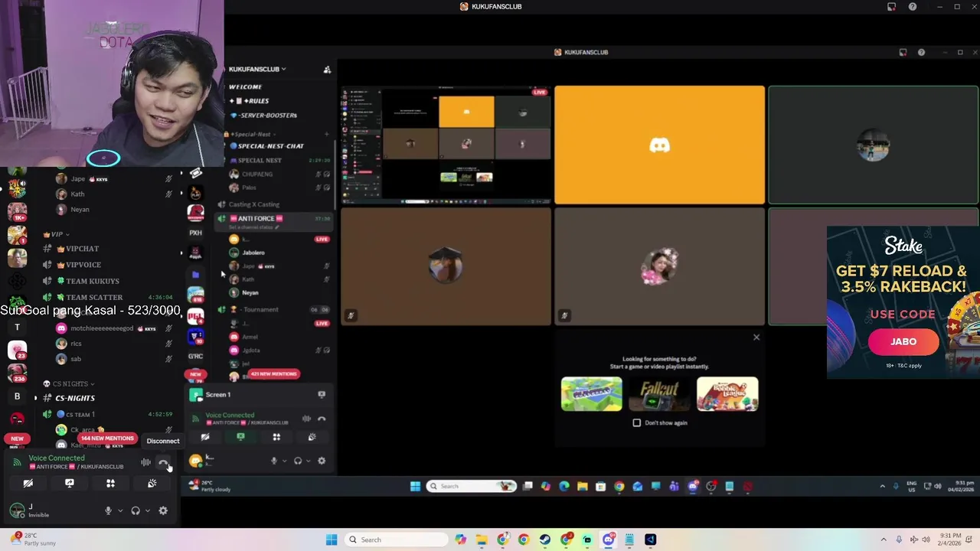The image size is (980, 551).
Task: Click active screen share in inner window
Action: pos(240,437)
